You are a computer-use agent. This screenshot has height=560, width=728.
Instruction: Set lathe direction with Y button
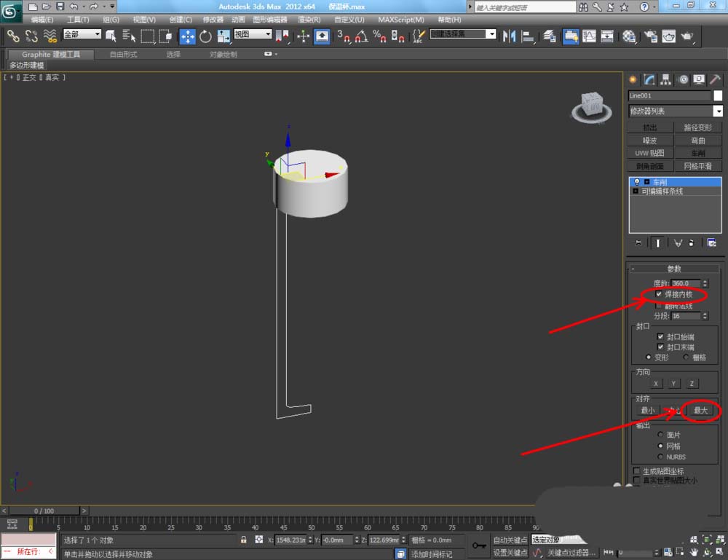point(673,384)
